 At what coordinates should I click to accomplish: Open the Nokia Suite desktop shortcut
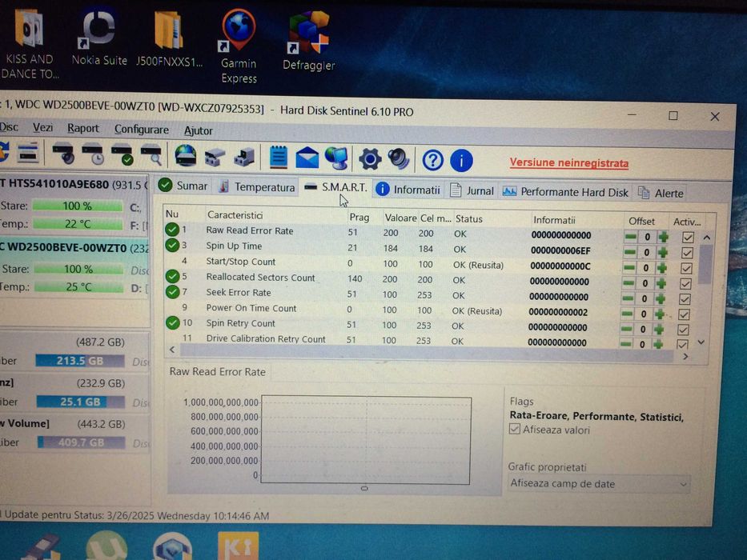tap(99, 38)
